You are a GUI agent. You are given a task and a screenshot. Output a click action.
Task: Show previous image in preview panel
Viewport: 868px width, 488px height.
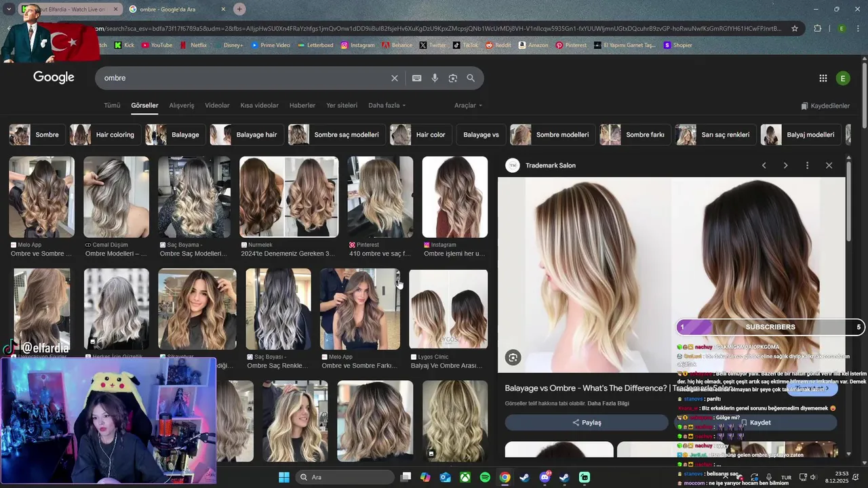[x=764, y=165]
